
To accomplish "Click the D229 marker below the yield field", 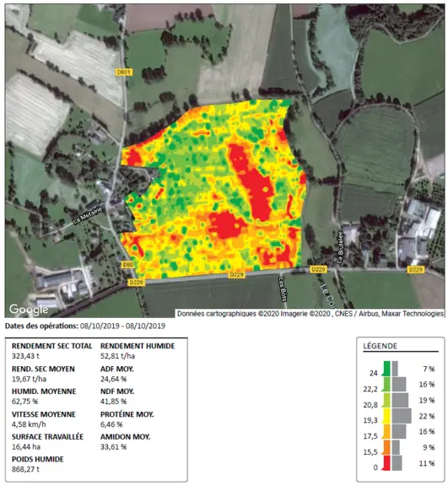I will coord(236,274).
